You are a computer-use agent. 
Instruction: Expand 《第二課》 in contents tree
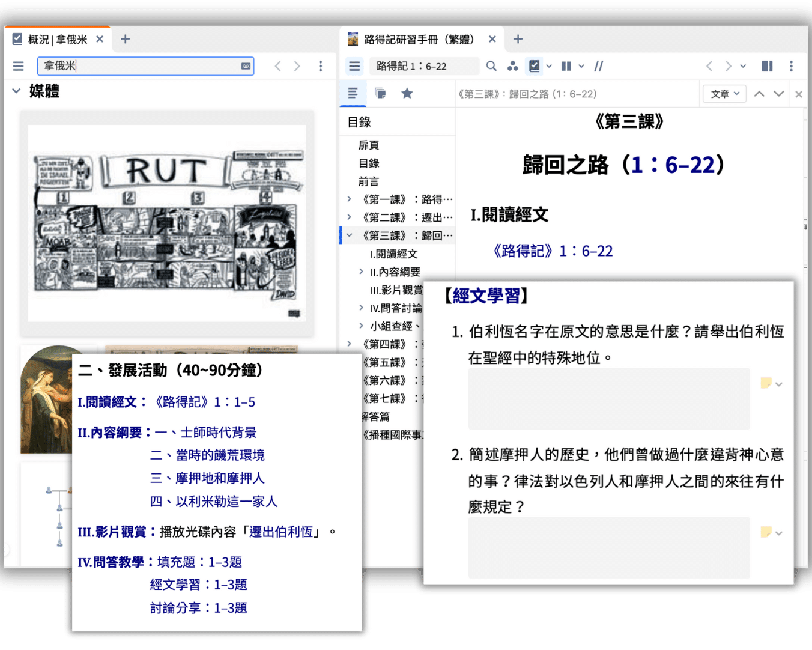pos(349,217)
